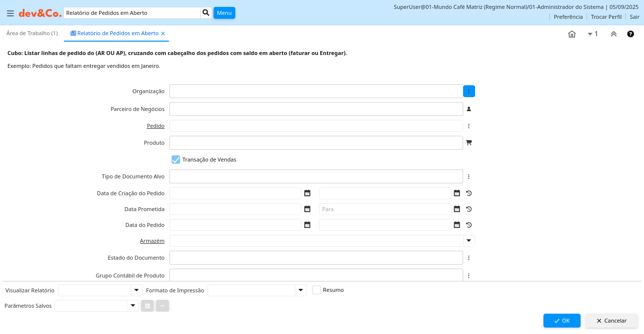
Task: Switch to Área de Trabalho tab
Action: [32, 33]
